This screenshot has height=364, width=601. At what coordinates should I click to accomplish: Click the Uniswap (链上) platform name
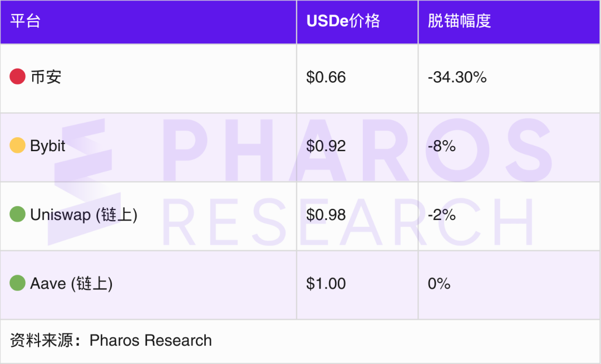[83, 215]
